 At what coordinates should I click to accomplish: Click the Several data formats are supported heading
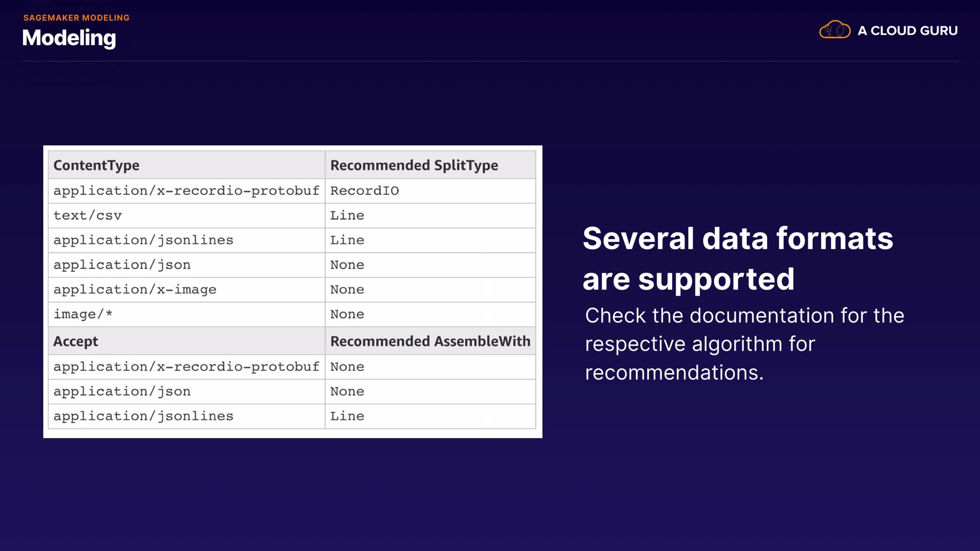(738, 259)
